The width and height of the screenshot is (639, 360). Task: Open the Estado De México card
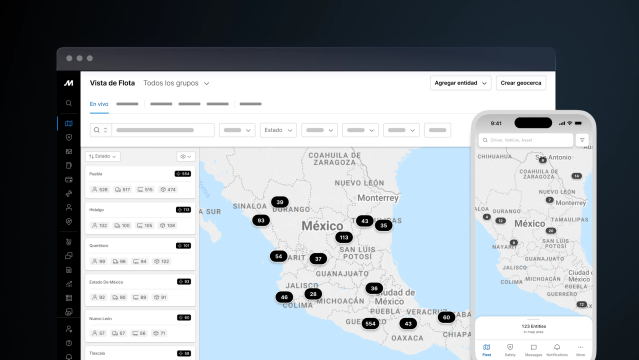tap(140, 290)
